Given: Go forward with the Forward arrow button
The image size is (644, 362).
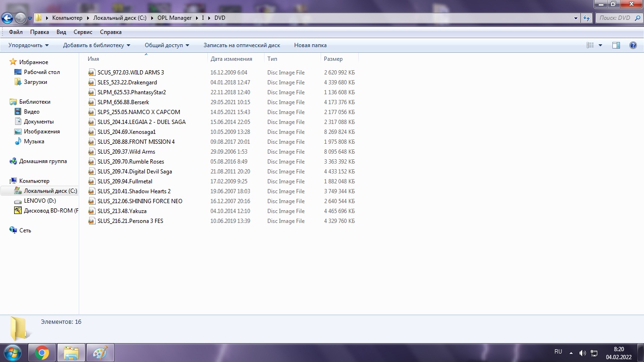Looking at the screenshot, I should tap(20, 18).
